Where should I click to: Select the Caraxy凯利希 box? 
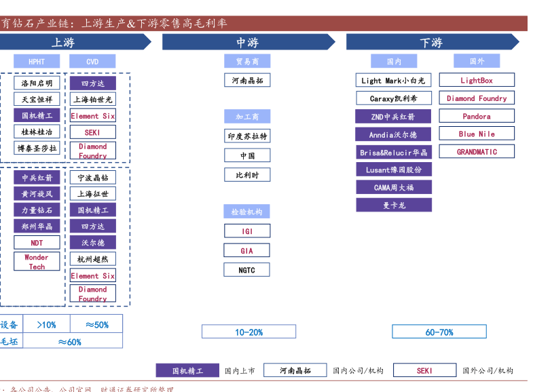tap(394, 98)
